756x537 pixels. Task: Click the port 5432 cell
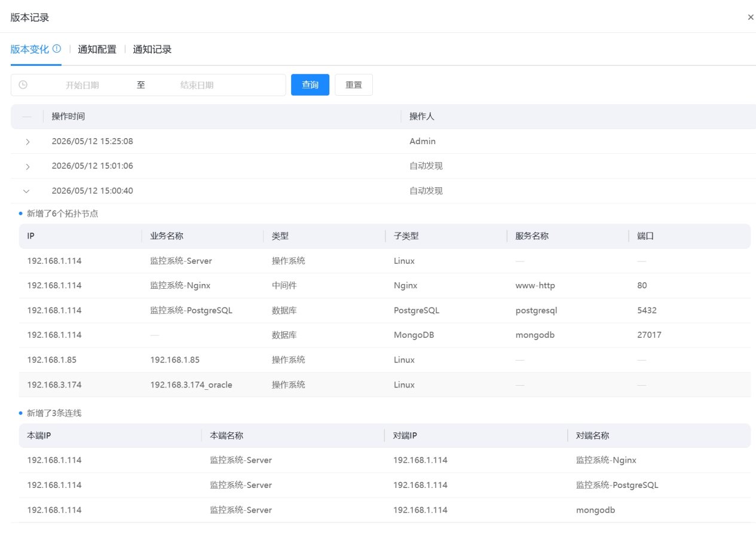tap(647, 311)
